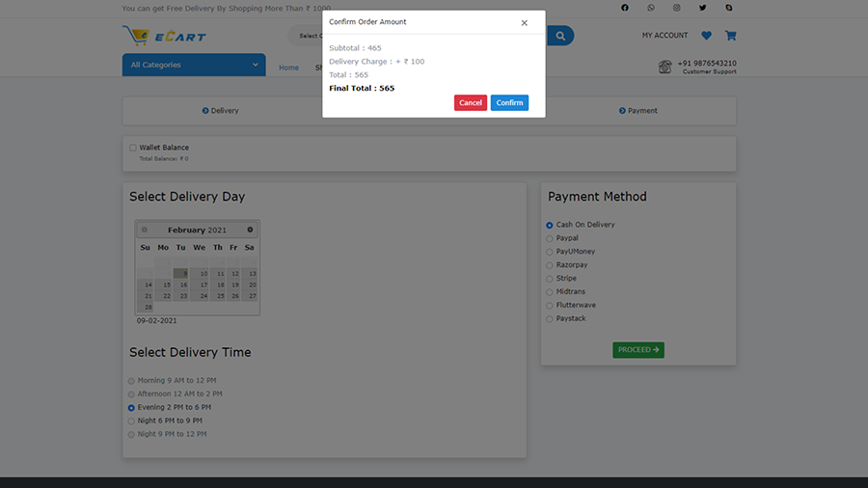Go to next month in calendar

pos(250,230)
